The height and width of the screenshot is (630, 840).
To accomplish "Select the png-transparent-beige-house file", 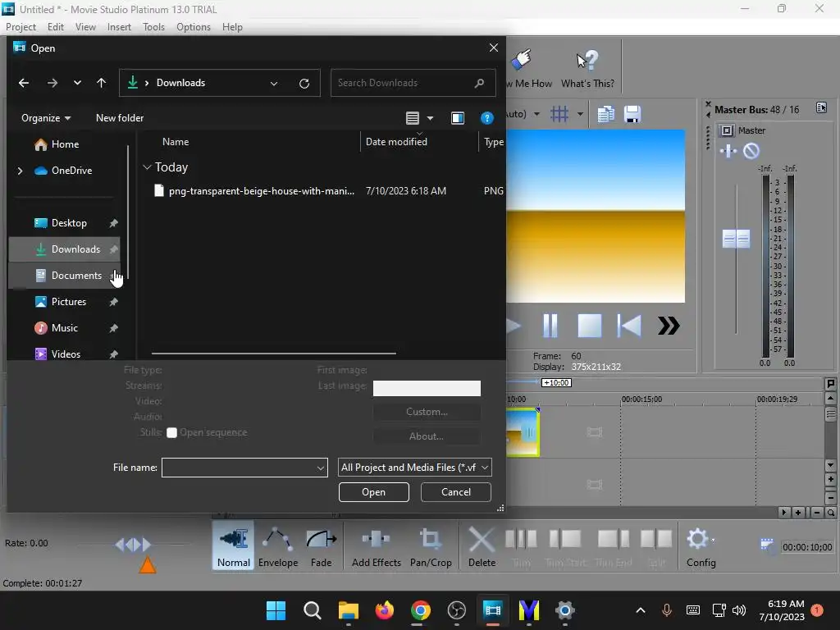I will (262, 190).
